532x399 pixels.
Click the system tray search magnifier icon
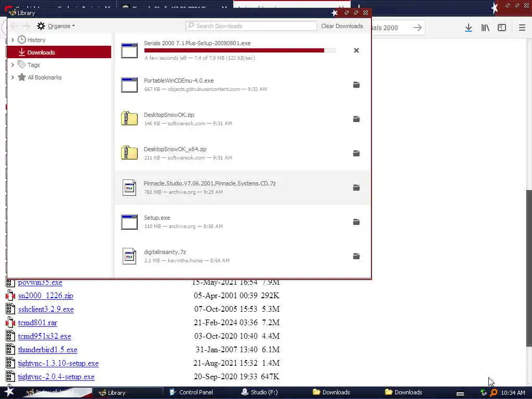494,393
